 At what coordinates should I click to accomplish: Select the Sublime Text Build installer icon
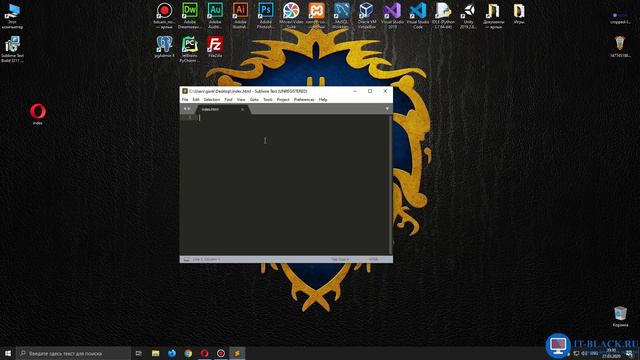[12, 49]
